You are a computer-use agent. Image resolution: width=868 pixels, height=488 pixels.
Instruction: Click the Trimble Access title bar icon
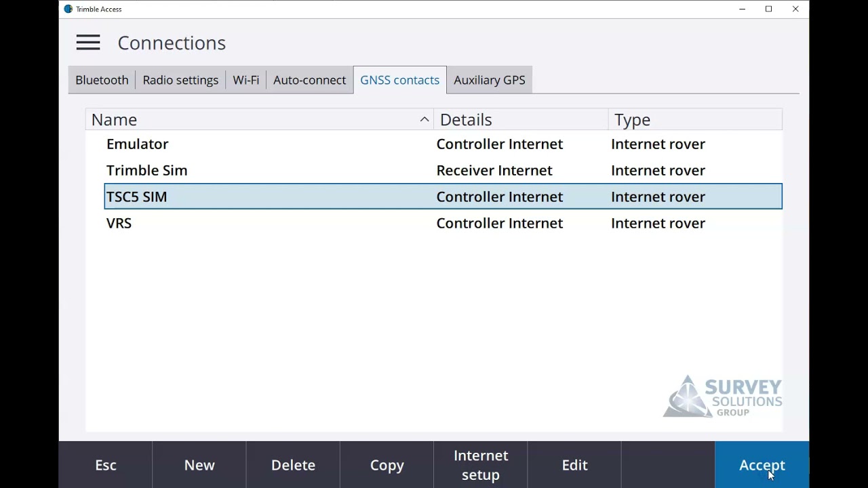(x=68, y=9)
